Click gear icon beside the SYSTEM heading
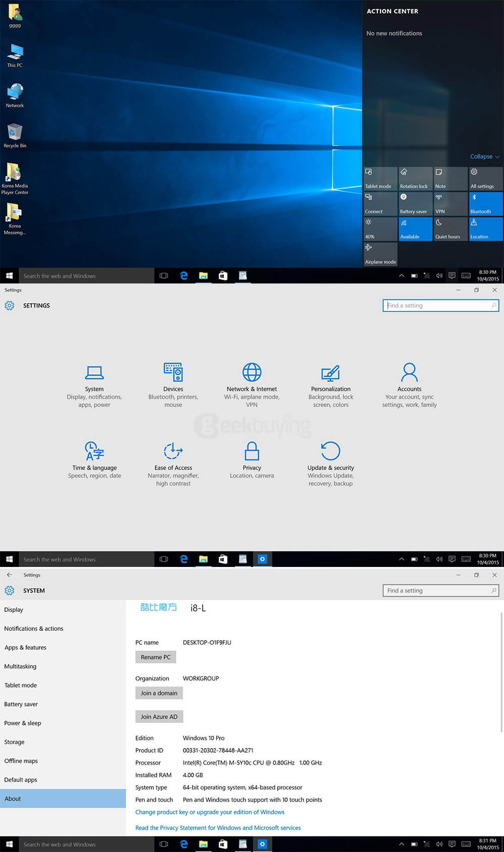The image size is (504, 852). tap(10, 590)
